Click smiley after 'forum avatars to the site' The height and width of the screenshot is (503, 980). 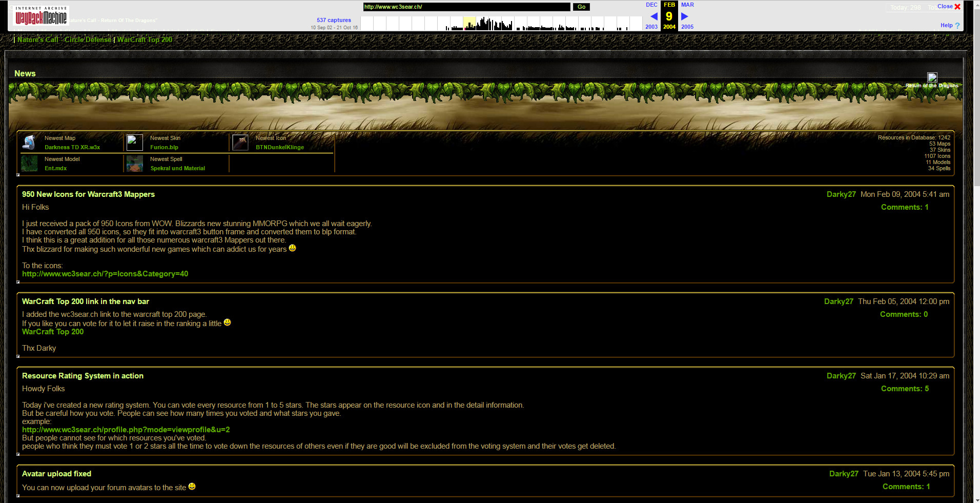192,487
